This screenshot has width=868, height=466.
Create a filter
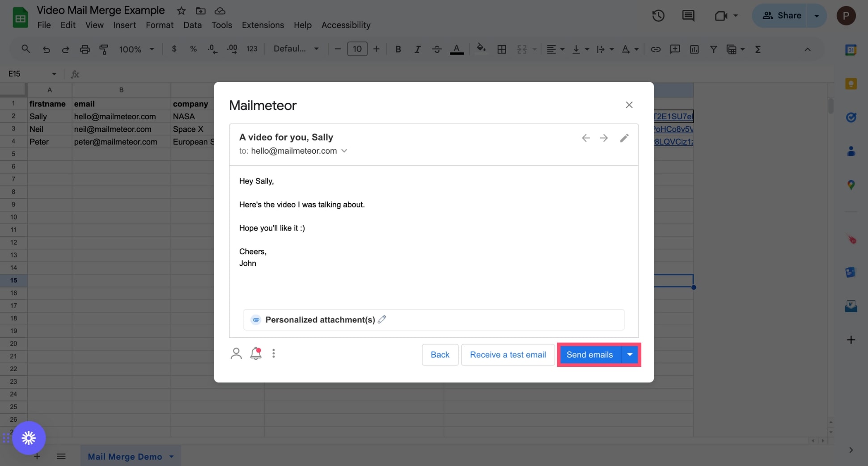click(714, 49)
